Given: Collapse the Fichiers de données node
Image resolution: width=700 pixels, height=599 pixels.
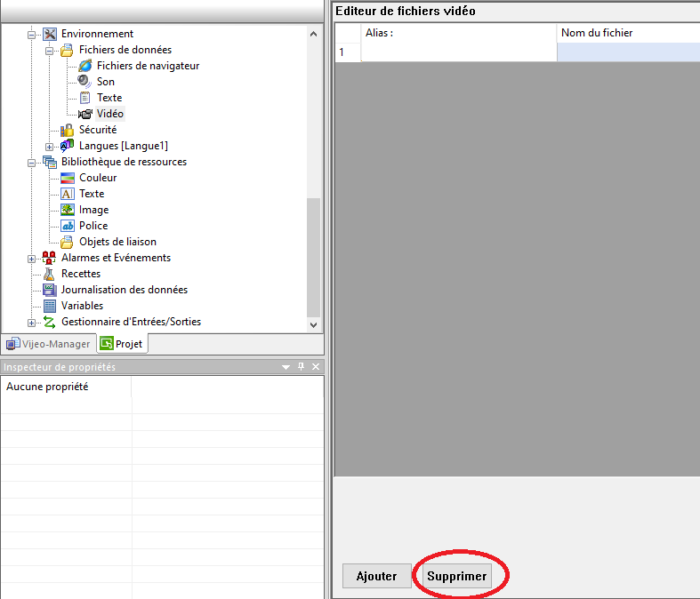Looking at the screenshot, I should click(x=49, y=51).
